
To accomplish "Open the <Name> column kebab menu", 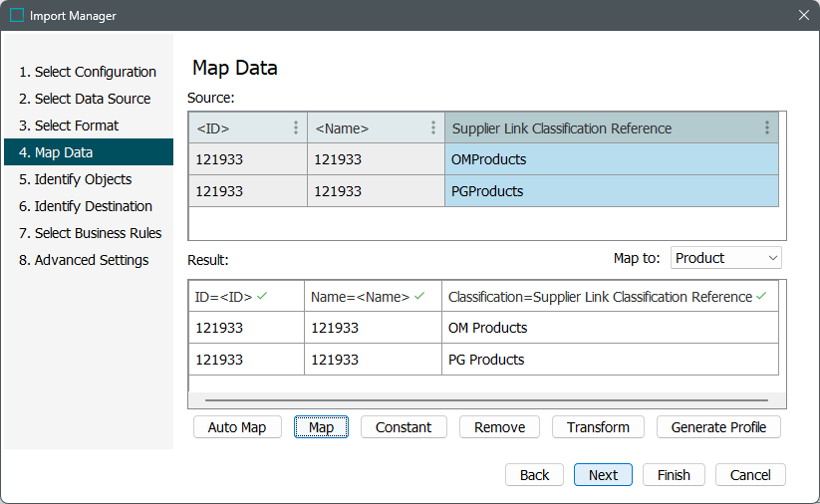I will click(x=433, y=127).
